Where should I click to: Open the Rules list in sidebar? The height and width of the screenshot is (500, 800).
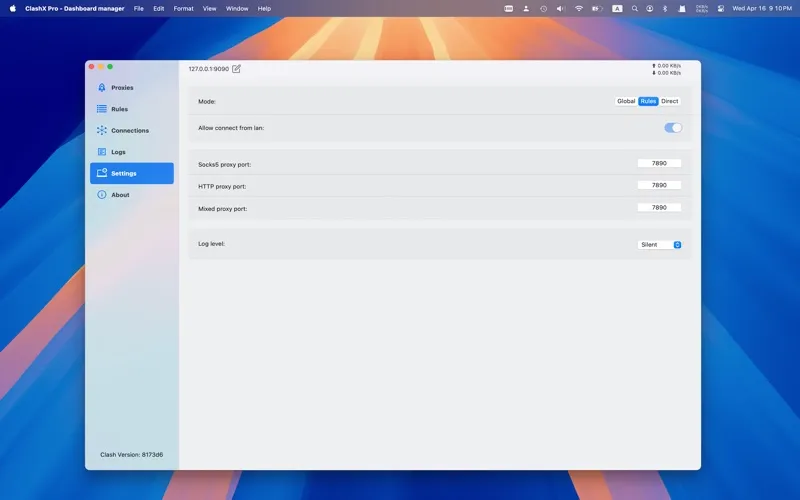(132, 109)
